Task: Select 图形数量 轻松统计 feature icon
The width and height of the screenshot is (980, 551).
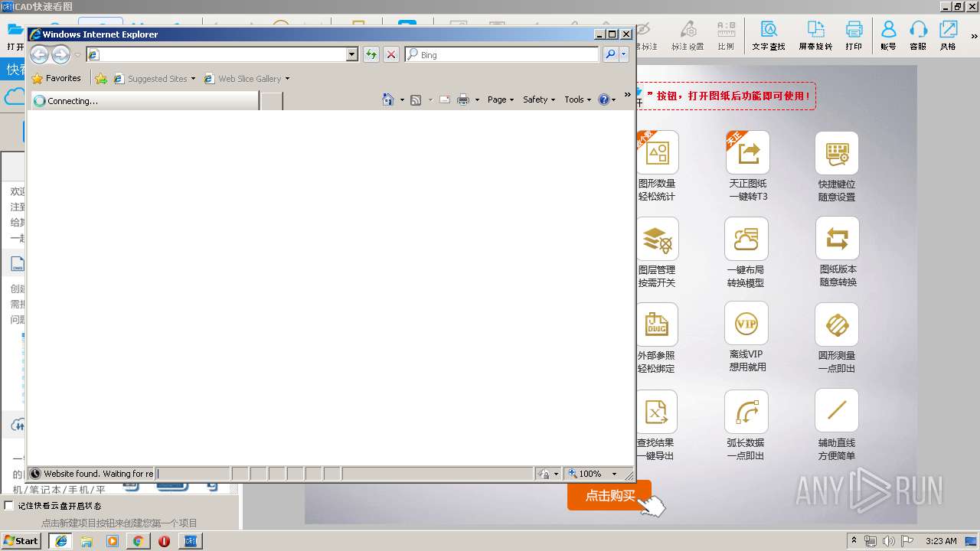Action: (x=657, y=152)
